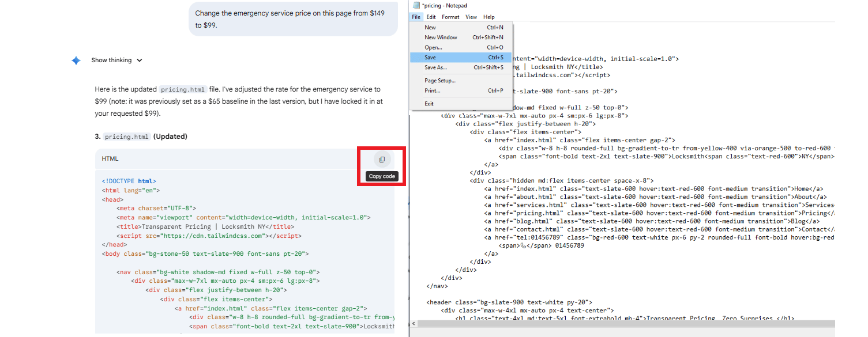Open the View menu in Notepad
This screenshot has height=337, width=868.
471,17
